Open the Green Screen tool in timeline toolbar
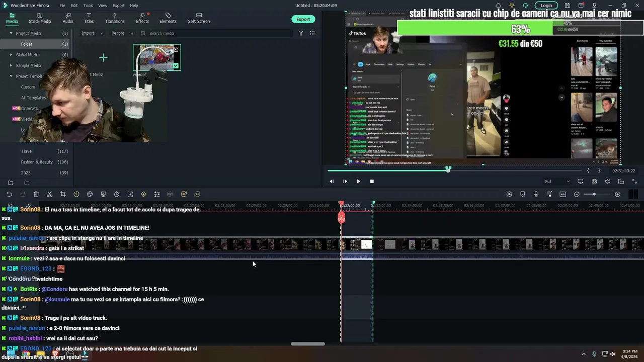The image size is (644, 362). tap(103, 194)
